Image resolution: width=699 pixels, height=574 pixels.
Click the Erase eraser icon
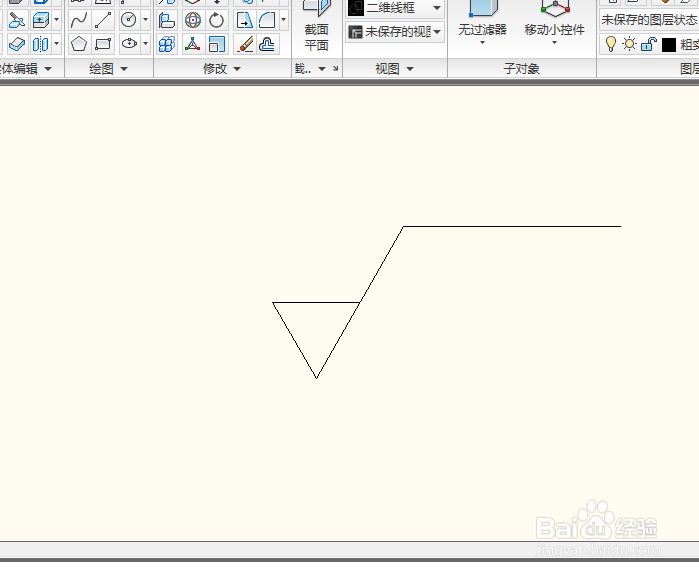[245, 44]
